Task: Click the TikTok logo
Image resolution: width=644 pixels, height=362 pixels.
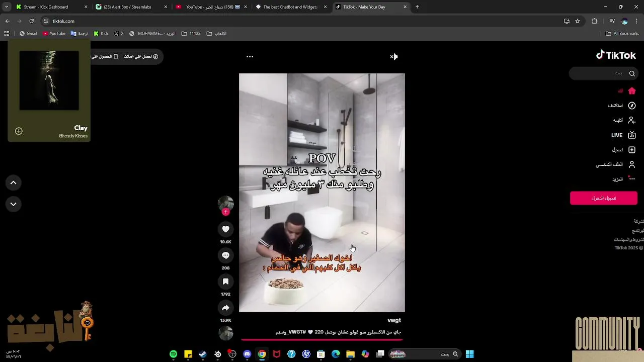Action: tap(616, 55)
